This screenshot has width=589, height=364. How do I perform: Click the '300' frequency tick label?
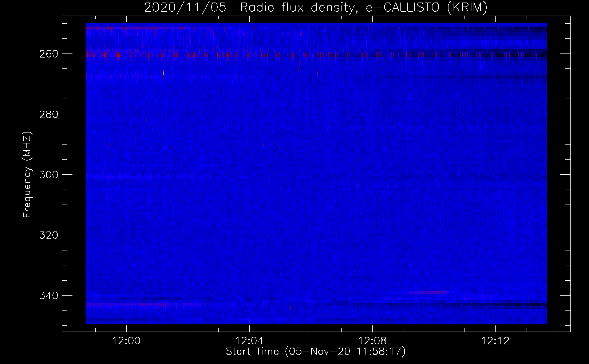[x=48, y=175]
